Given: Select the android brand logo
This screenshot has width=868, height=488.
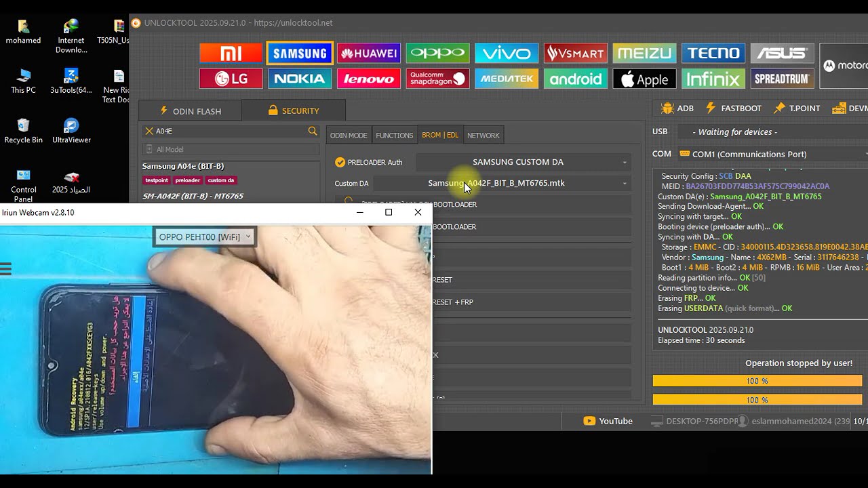Looking at the screenshot, I should 575,79.
